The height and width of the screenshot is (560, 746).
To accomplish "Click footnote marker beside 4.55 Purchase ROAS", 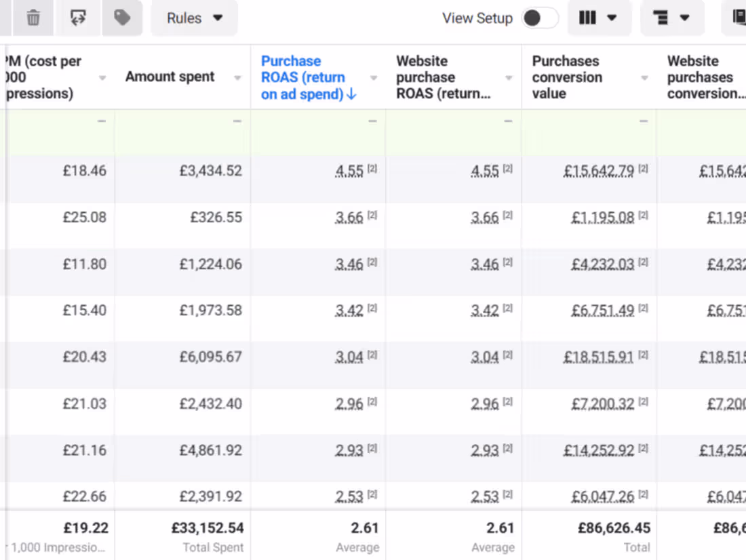I will [x=372, y=168].
